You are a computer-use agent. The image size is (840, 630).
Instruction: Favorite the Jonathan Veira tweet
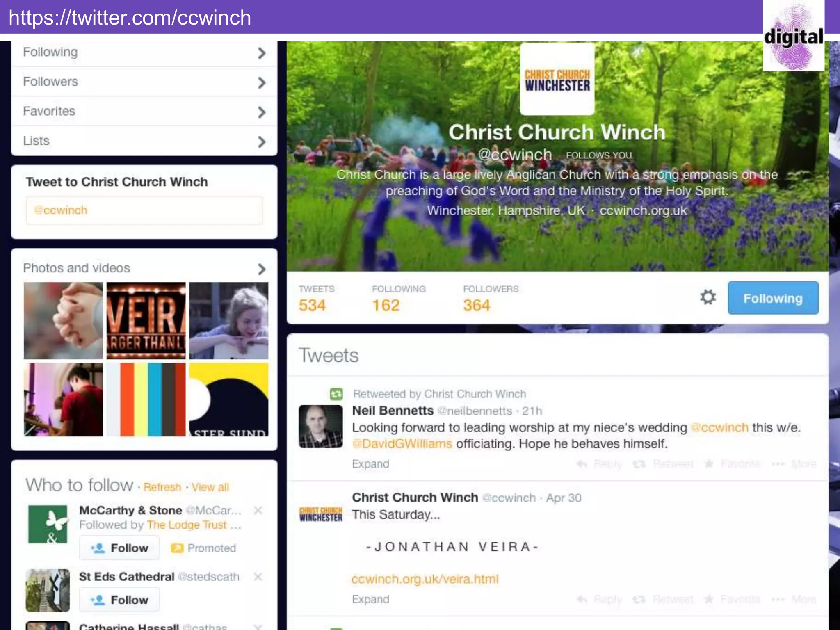tap(732, 599)
